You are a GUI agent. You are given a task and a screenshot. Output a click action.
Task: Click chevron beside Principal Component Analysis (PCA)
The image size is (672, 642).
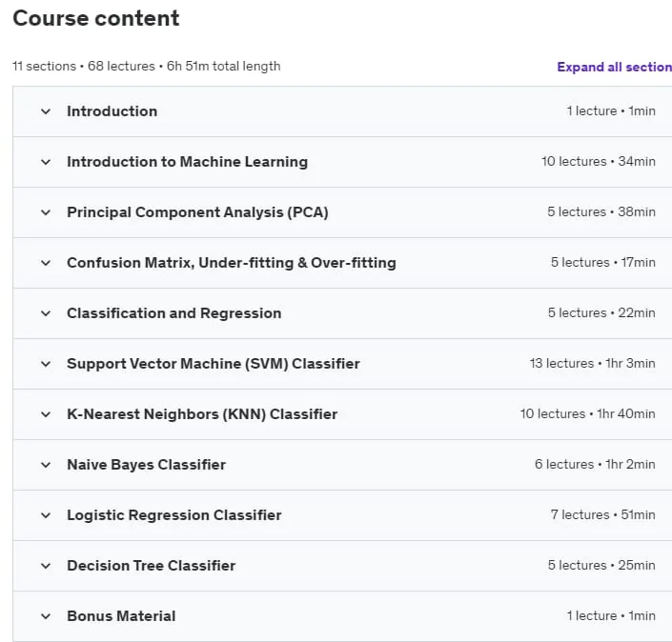pos(46,212)
